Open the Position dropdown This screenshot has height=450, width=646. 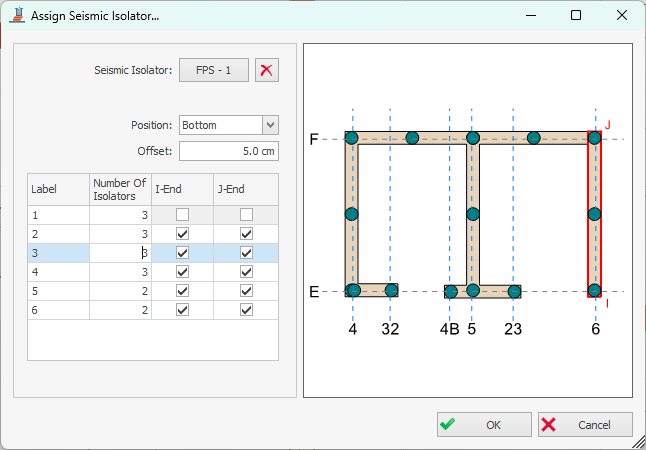click(269, 125)
